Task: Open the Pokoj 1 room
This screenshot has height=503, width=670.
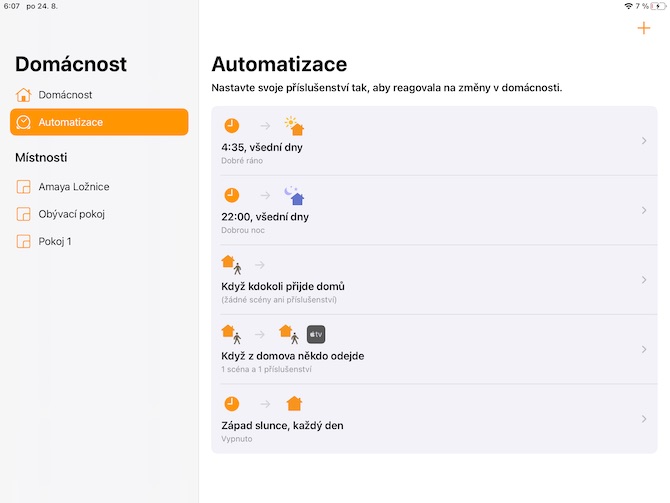Action: point(55,241)
